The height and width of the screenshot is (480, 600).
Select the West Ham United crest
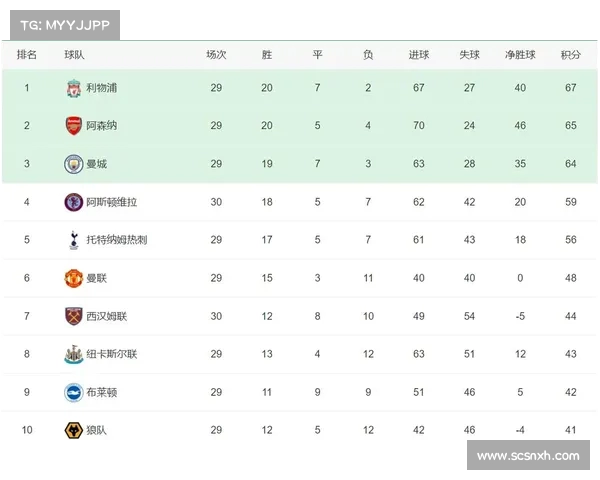point(73,316)
